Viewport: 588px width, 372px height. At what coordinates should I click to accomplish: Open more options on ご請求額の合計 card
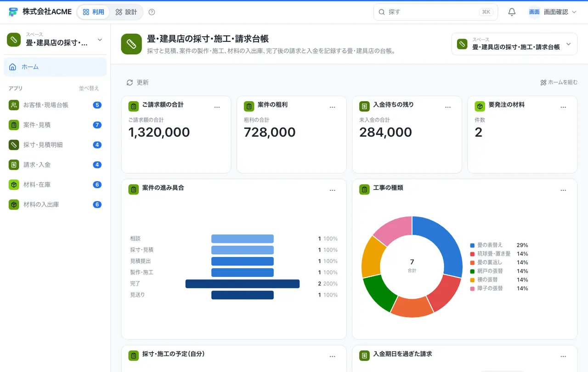coord(217,107)
